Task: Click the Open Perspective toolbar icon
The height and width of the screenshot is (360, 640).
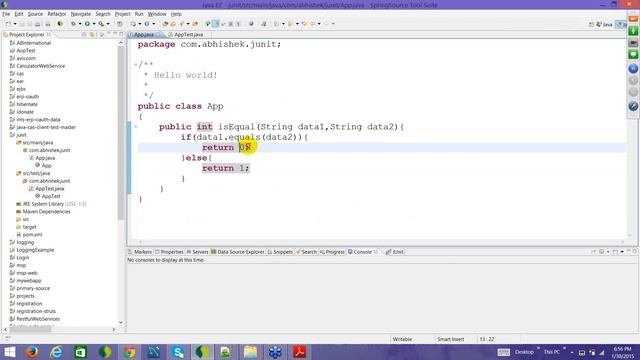Action: (591, 24)
